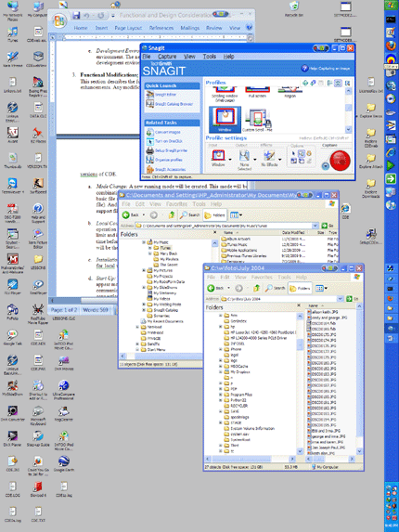The width and height of the screenshot is (399, 532).
Task: Expand Mary Black folder in Folders tree
Action: [149, 253]
